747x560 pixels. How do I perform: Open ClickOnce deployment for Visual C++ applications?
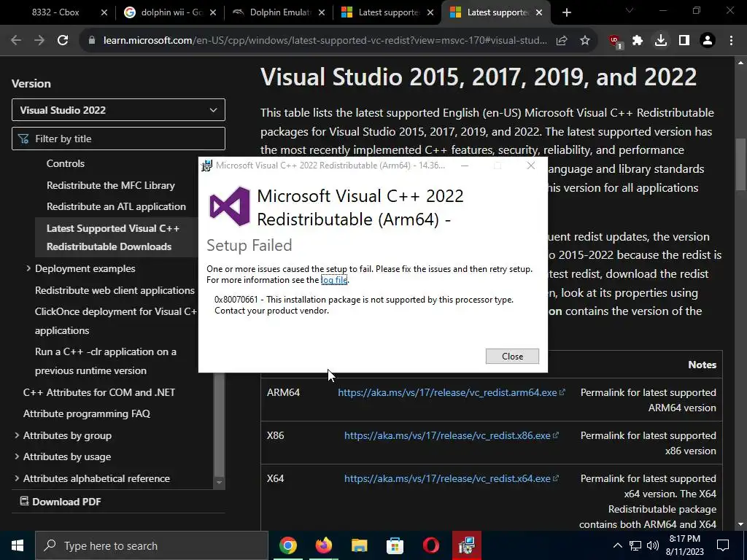click(116, 321)
